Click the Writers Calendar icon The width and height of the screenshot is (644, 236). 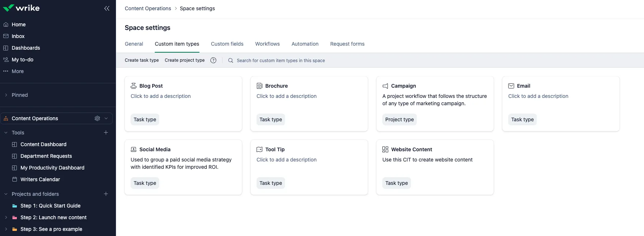tap(15, 179)
